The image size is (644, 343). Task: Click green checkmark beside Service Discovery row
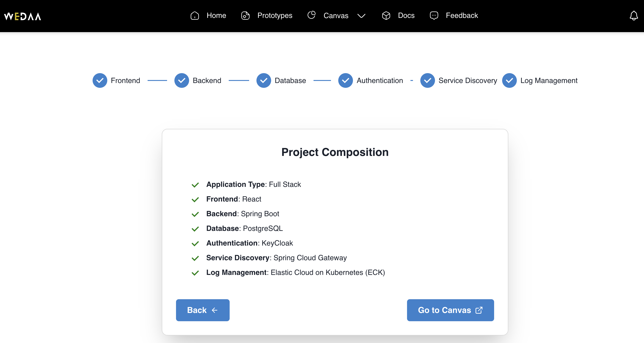tap(195, 258)
